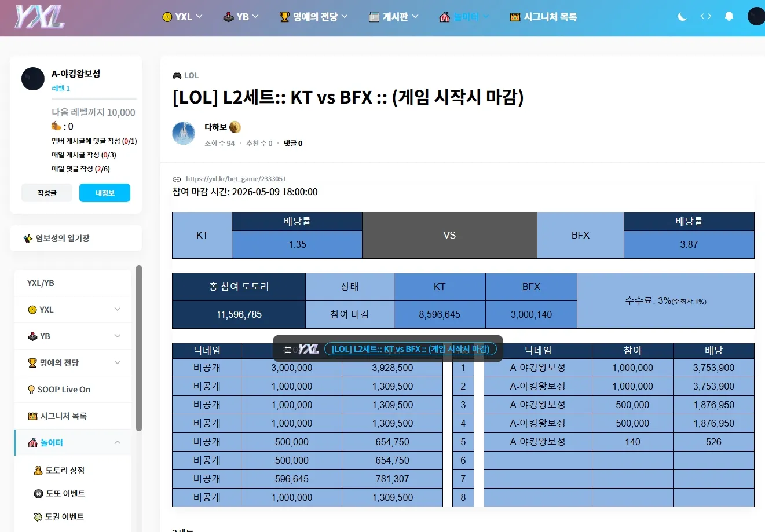Toggle dark mode with moon icon
The height and width of the screenshot is (532, 765).
(x=682, y=17)
